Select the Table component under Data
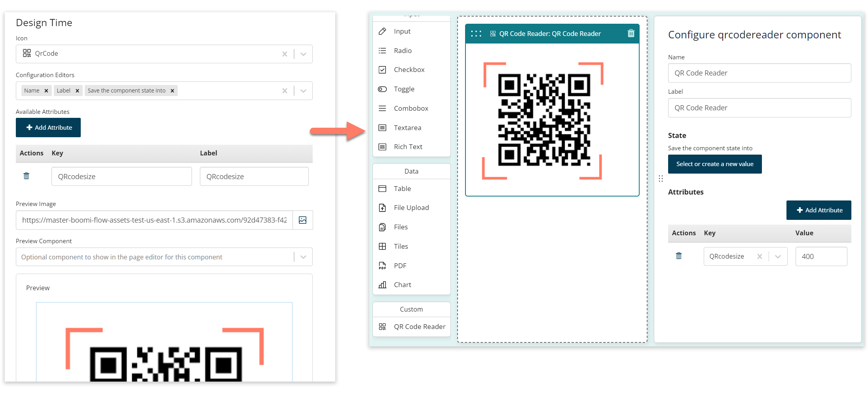868x397 pixels. [402, 189]
